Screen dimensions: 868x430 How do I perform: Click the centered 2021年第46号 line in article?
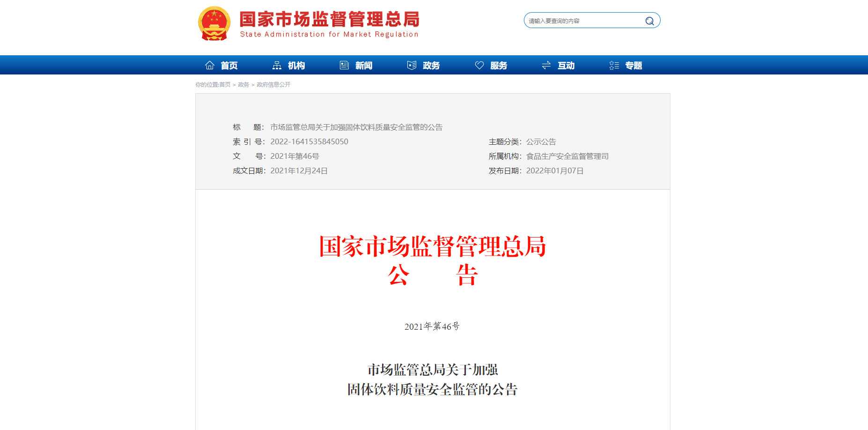432,326
